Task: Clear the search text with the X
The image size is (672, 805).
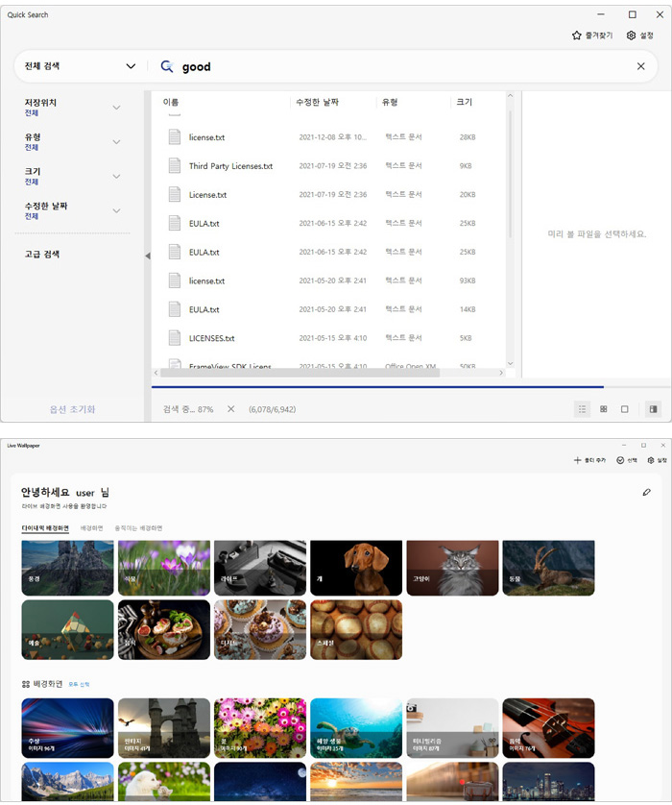Action: [x=640, y=66]
